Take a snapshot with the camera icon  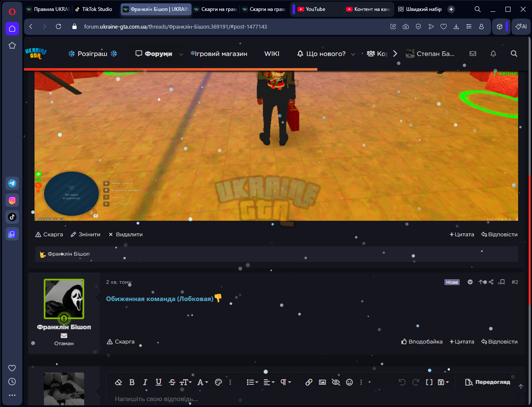[x=406, y=26]
